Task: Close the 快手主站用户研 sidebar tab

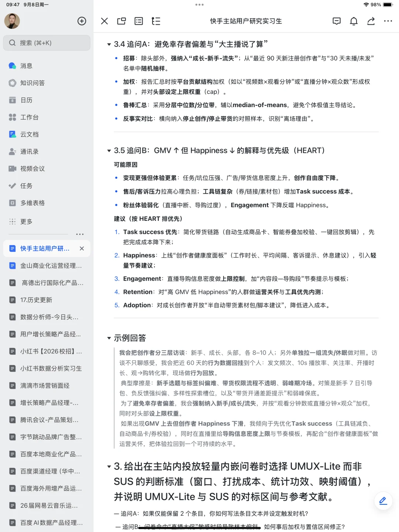Action: click(82, 248)
